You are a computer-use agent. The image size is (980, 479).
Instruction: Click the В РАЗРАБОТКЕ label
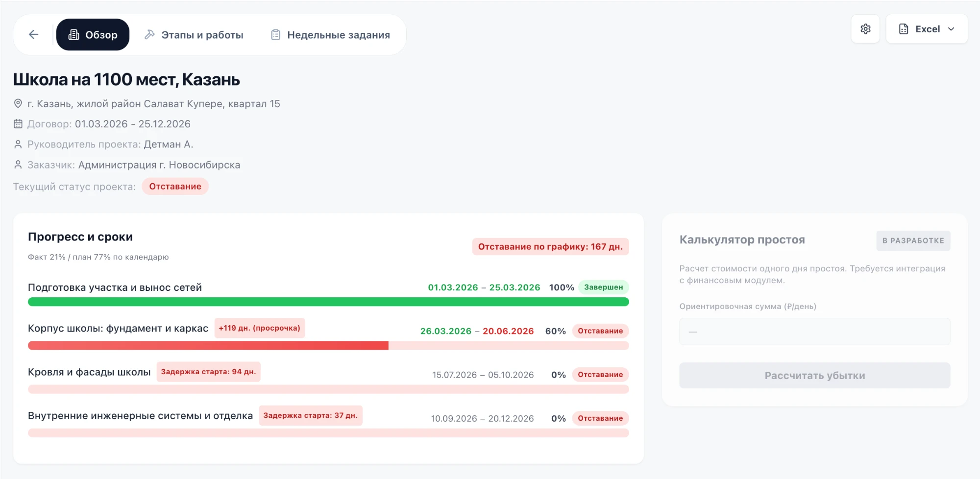pos(913,240)
